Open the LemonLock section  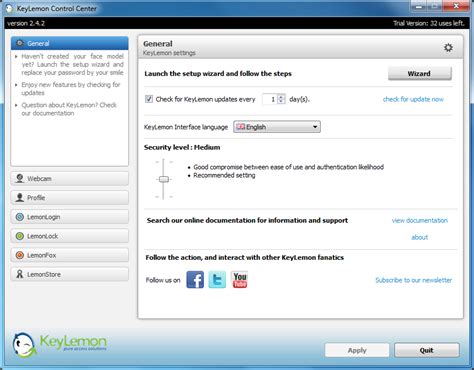pyautogui.click(x=69, y=236)
